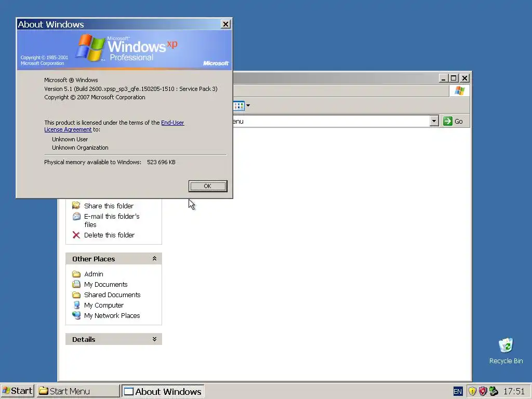Viewport: 532px width, 399px height.
Task: Open My Network Places
Action: [112, 315]
